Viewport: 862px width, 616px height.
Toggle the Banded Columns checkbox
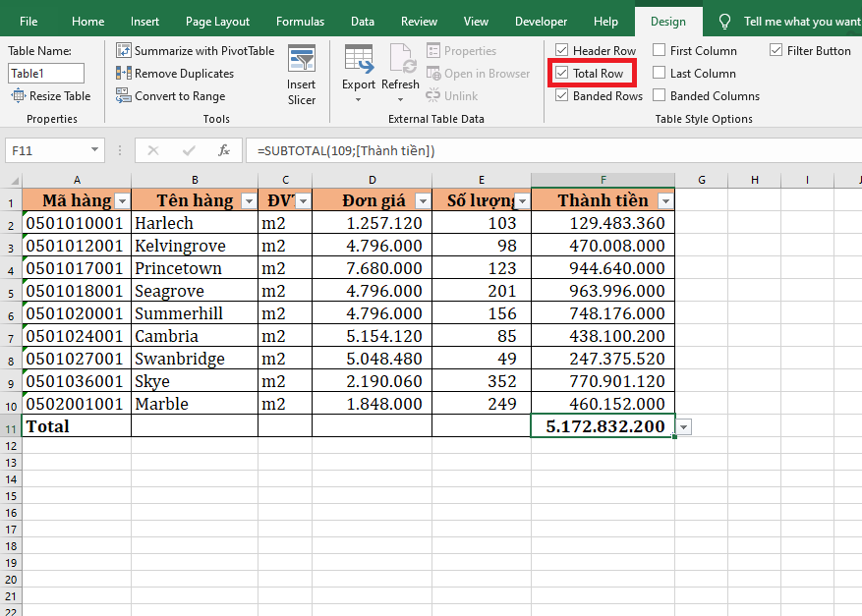coord(659,95)
